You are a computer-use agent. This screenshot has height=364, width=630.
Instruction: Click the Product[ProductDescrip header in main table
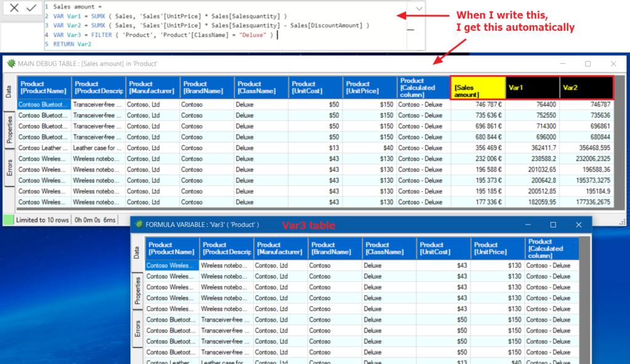tap(98, 87)
